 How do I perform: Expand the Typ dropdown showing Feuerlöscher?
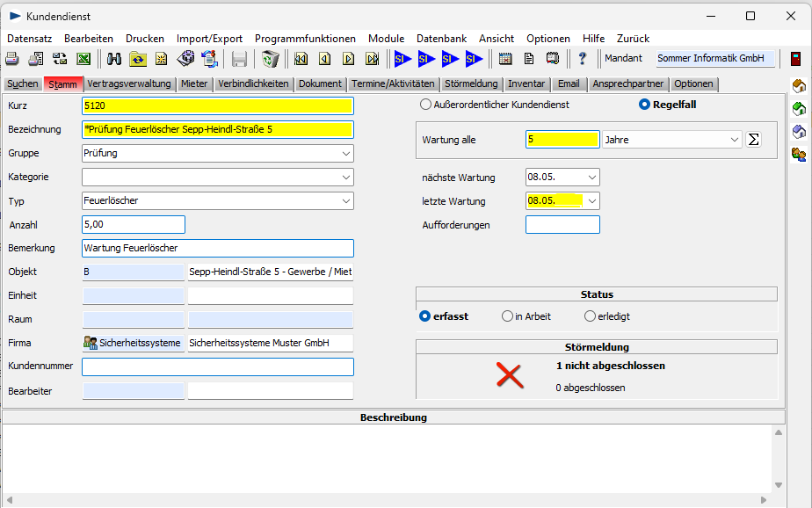point(345,201)
